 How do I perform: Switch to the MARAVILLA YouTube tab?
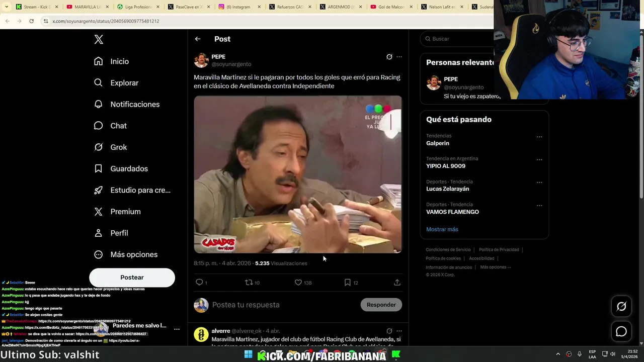pyautogui.click(x=87, y=7)
